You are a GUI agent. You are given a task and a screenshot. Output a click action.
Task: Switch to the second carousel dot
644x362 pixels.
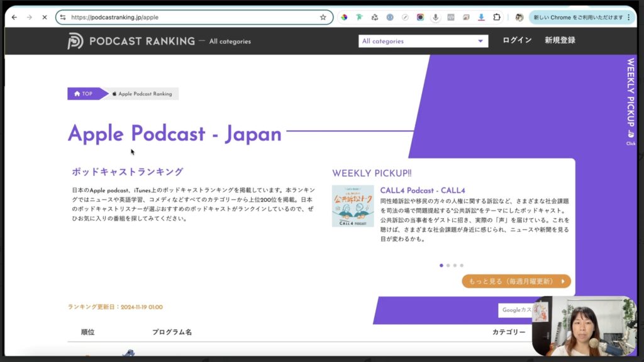pos(448,265)
